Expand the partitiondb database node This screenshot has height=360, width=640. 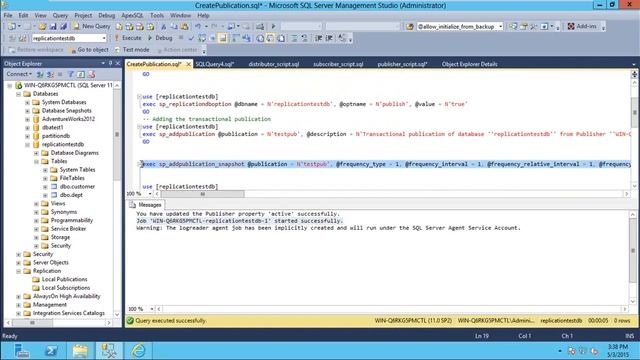(x=27, y=136)
